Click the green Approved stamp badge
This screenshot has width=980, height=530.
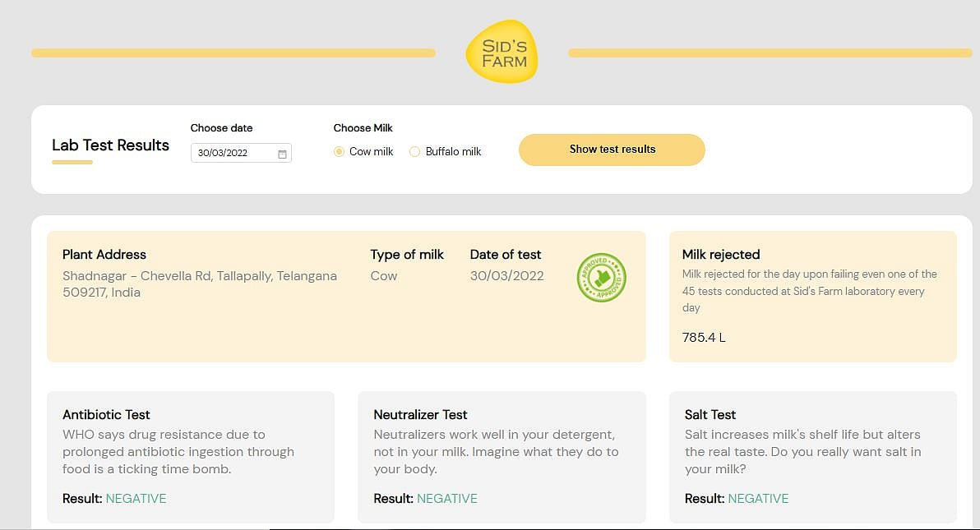pos(601,277)
